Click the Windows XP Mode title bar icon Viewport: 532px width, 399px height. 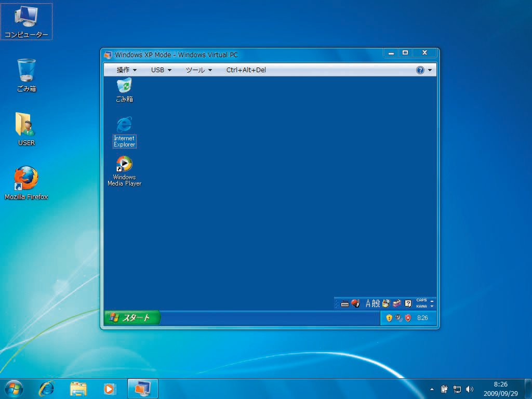108,55
